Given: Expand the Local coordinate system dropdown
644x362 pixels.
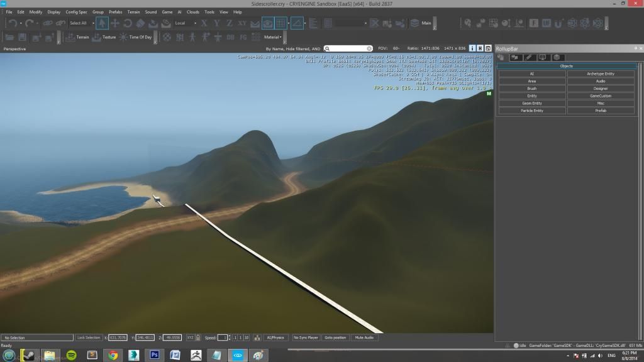Looking at the screenshot, I should point(184,23).
